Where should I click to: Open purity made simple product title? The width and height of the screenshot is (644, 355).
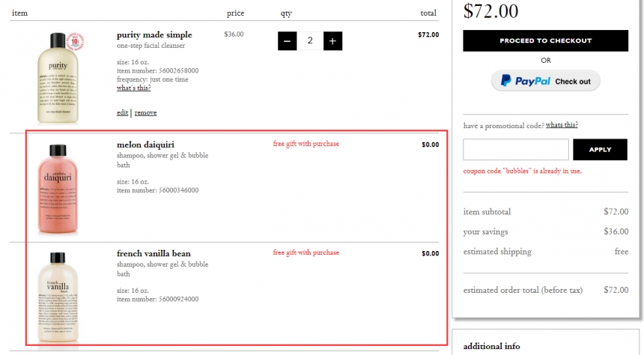[154, 35]
